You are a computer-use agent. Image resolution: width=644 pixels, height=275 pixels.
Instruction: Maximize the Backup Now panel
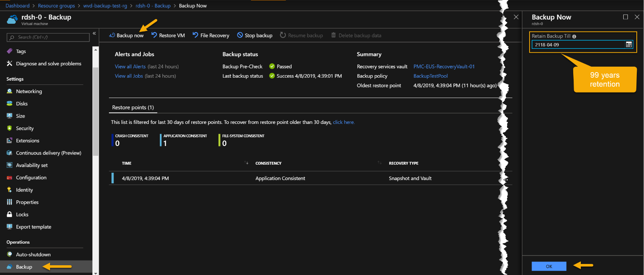tap(625, 17)
